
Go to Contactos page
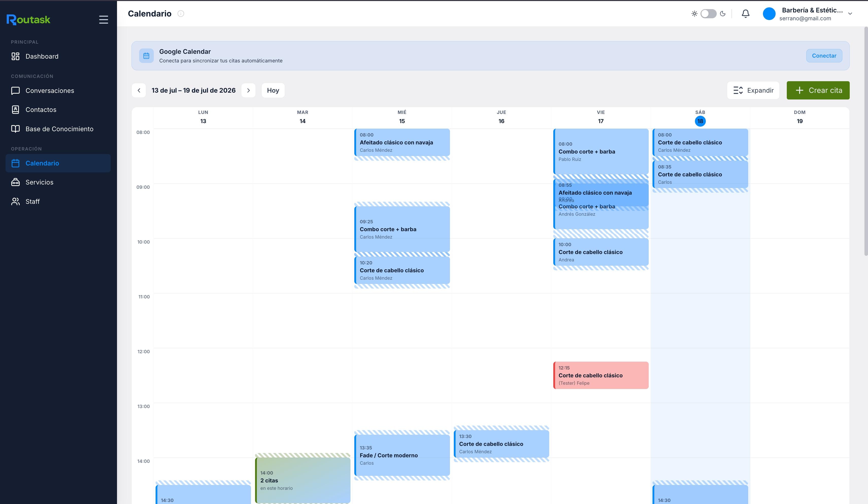pos(58,110)
